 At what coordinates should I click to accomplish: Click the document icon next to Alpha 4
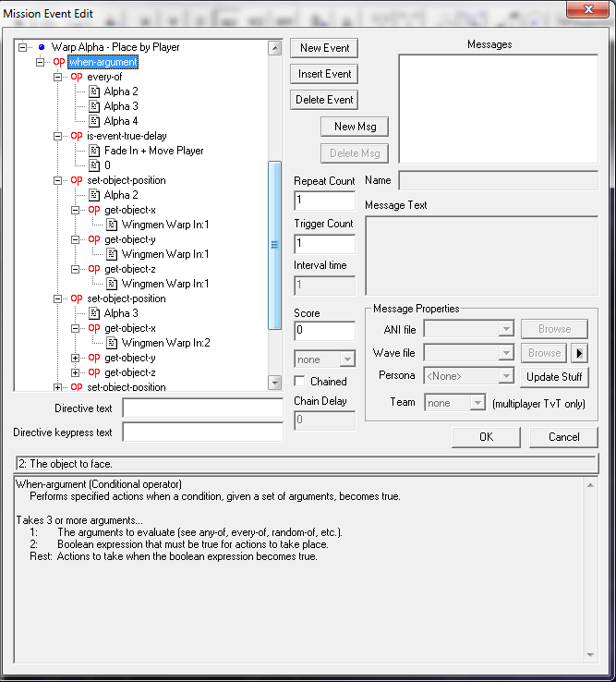94,121
